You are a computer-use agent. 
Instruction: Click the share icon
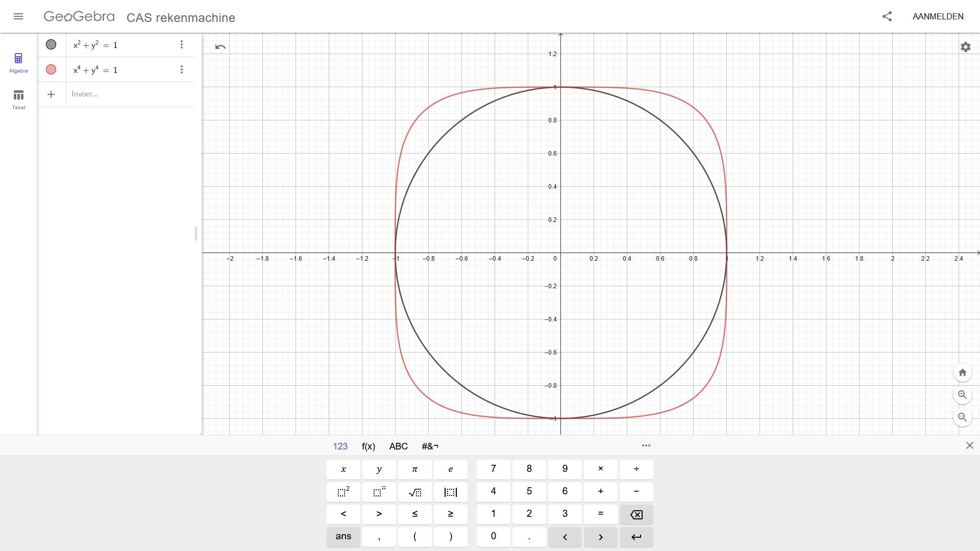887,16
